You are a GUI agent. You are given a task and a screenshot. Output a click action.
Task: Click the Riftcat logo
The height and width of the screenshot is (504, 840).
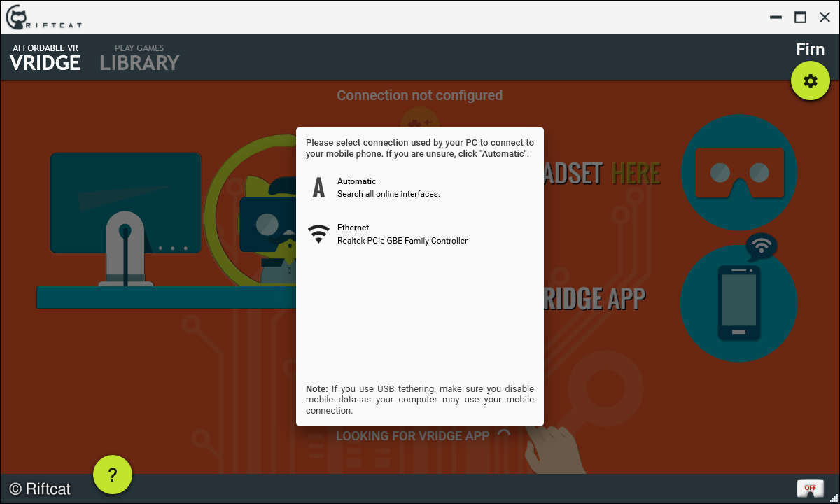(x=43, y=17)
